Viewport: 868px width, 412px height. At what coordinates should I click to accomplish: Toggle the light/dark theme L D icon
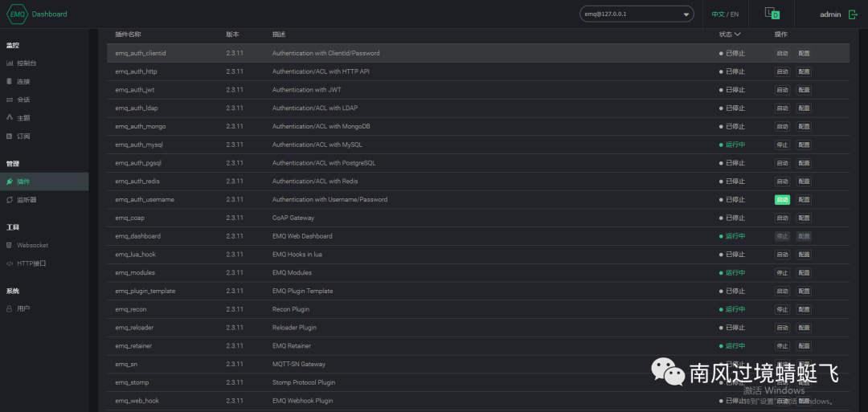point(772,14)
